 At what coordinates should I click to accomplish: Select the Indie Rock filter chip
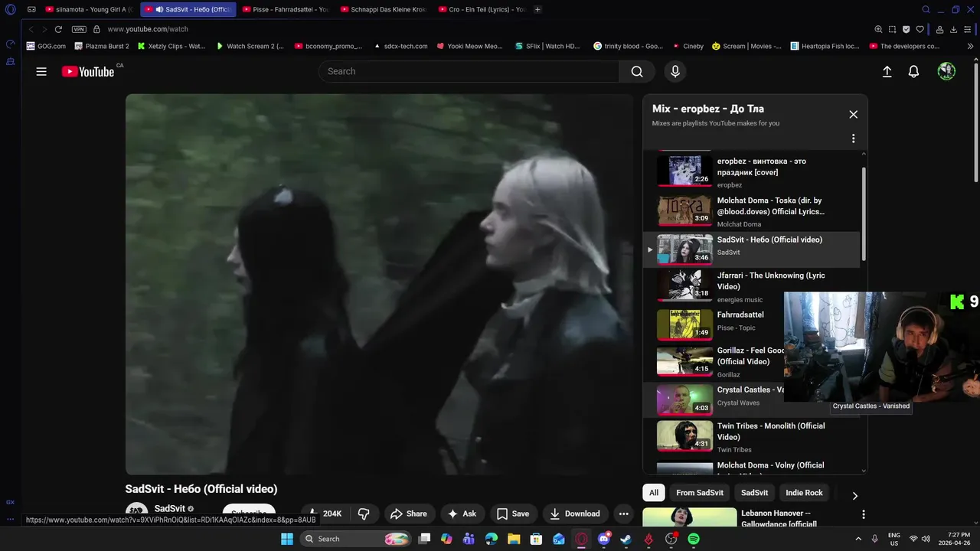804,493
